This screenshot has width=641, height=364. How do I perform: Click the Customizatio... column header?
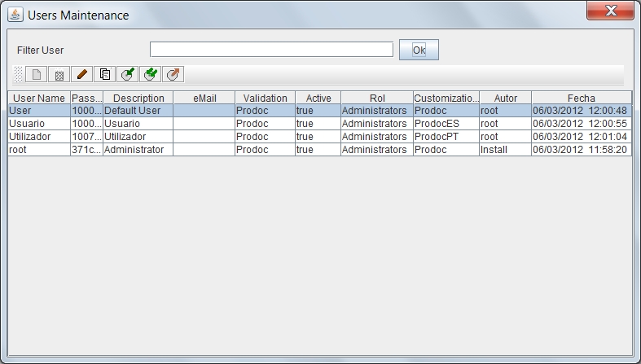tap(446, 98)
